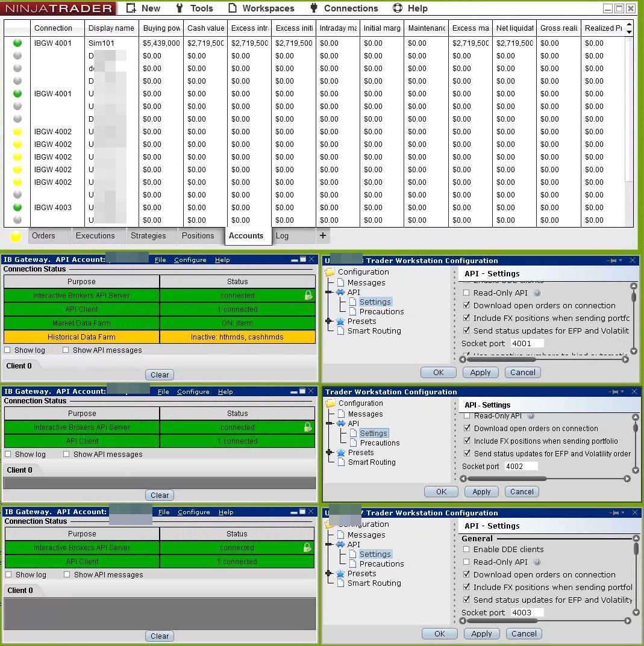
Task: Open Configure menu in top IB Gateway window
Action: pos(190,259)
